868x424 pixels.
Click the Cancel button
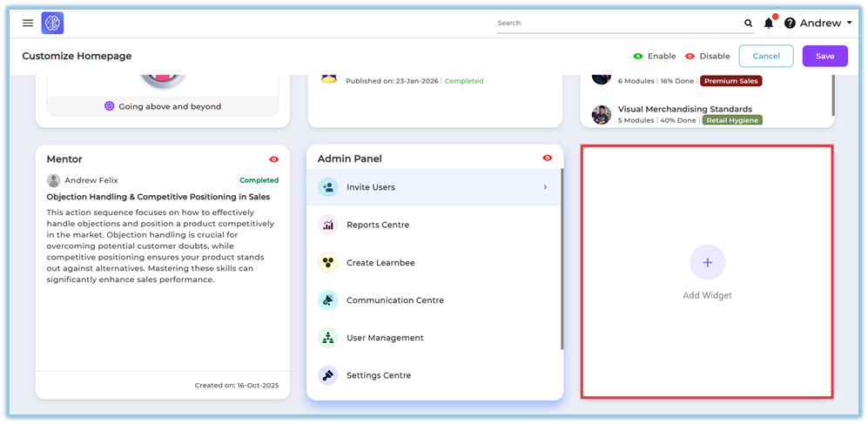[766, 57]
